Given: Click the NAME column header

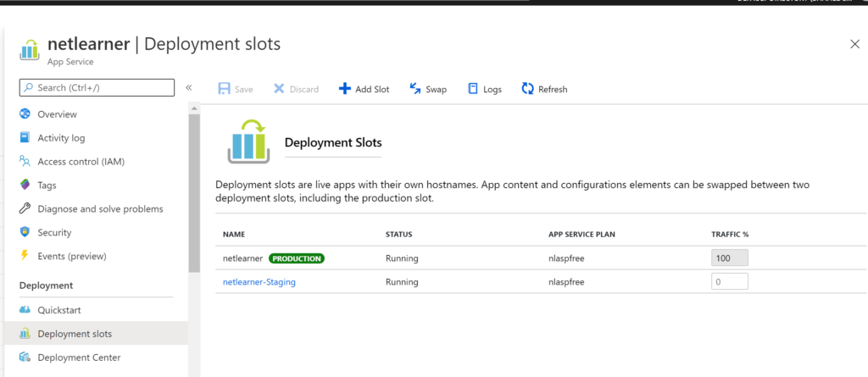Looking at the screenshot, I should pos(234,235).
